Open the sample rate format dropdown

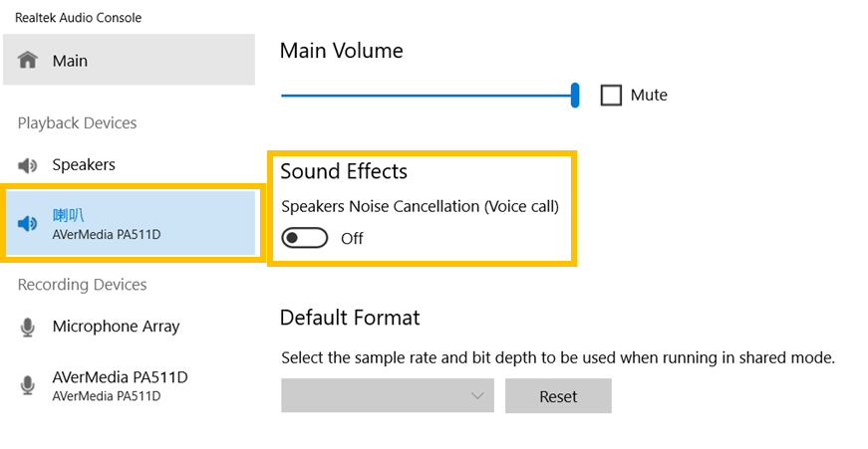coord(387,395)
